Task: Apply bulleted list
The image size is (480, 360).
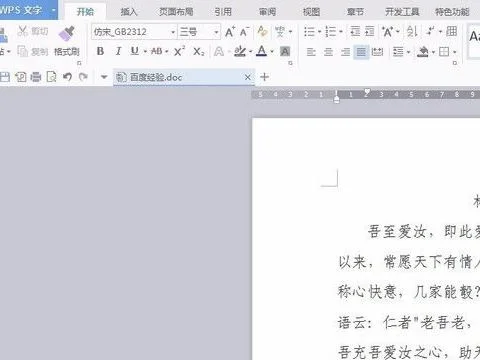Action: tap(309, 32)
